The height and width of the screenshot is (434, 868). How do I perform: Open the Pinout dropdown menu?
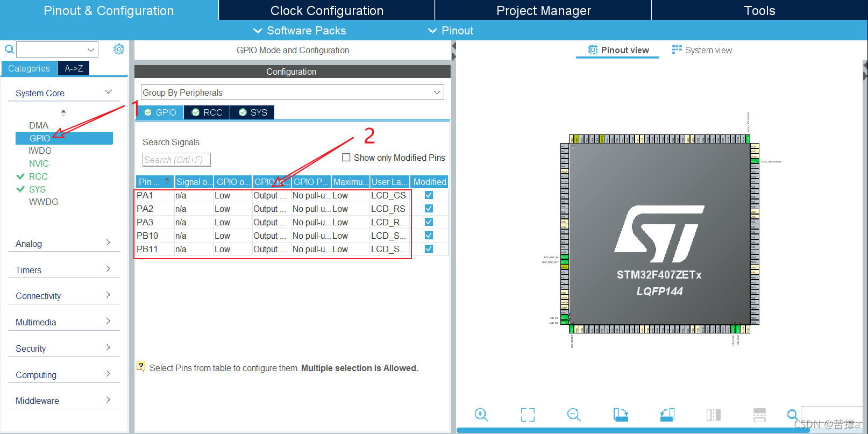(451, 31)
